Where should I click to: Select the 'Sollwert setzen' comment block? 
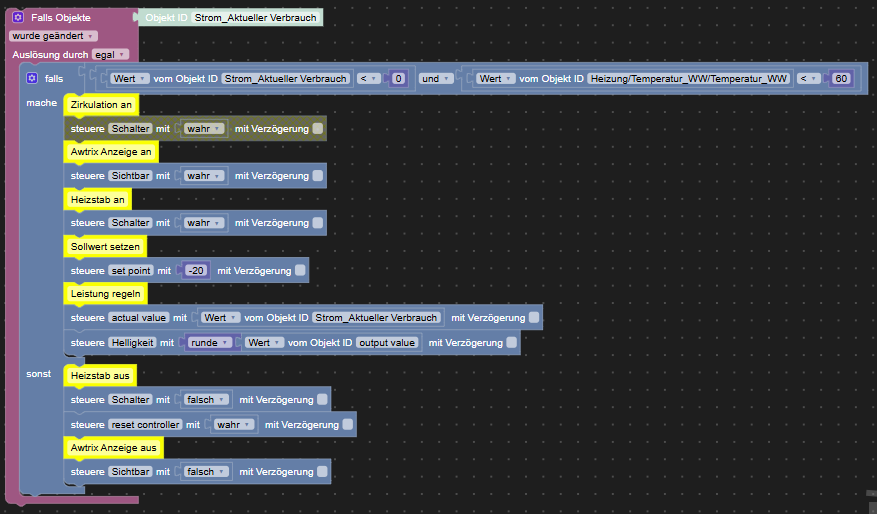(x=105, y=246)
